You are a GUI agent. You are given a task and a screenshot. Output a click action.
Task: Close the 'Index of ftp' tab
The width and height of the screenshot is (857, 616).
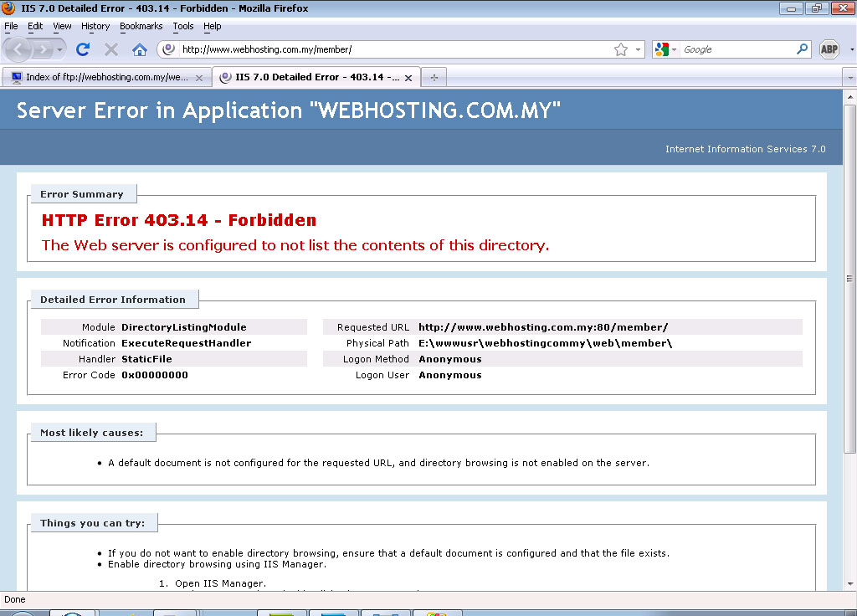[x=199, y=78]
